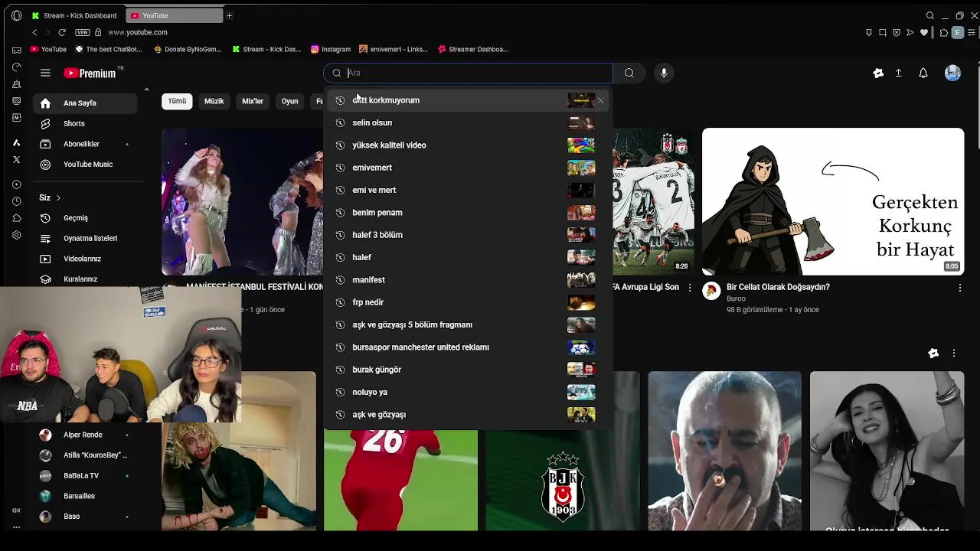The image size is (980, 551).
Task: Select the Mix'ler filter chip
Action: click(253, 101)
